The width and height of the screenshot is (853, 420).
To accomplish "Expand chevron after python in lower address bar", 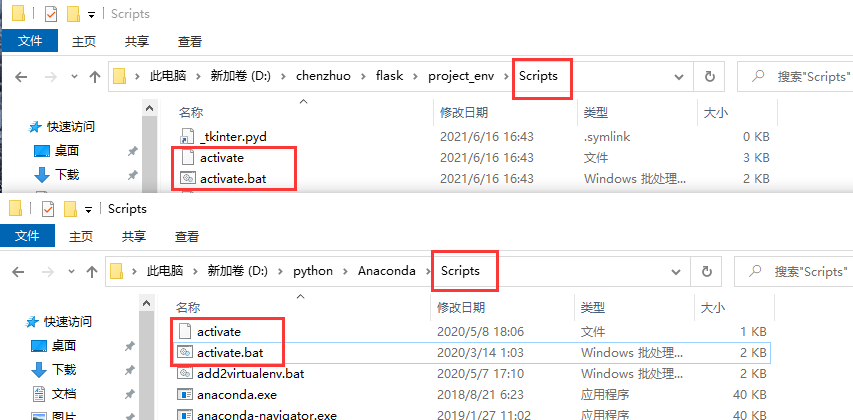I will click(x=345, y=271).
